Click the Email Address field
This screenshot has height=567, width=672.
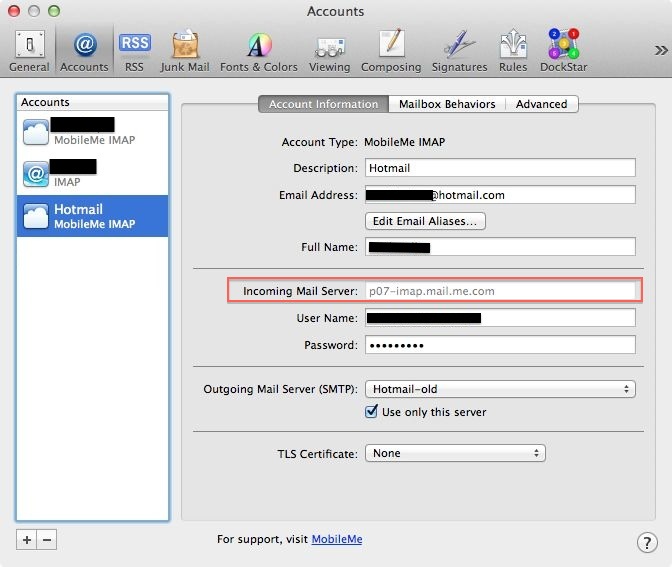pos(500,195)
